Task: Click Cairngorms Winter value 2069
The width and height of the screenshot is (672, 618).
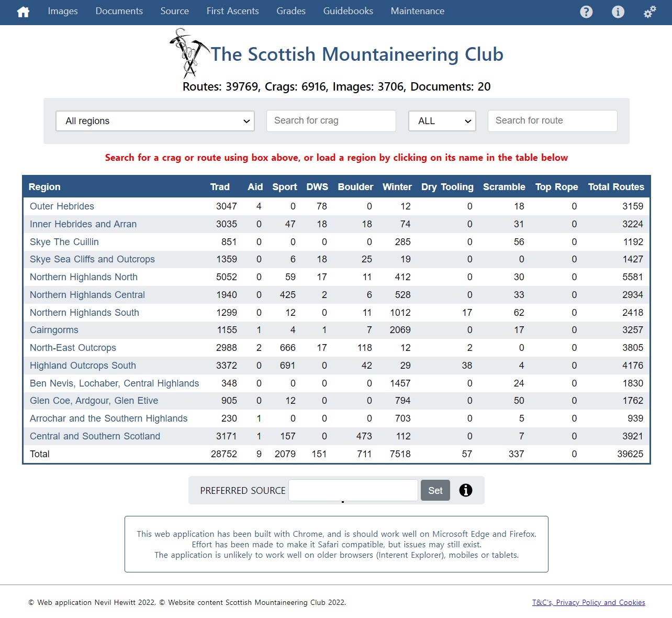Action: [400, 330]
